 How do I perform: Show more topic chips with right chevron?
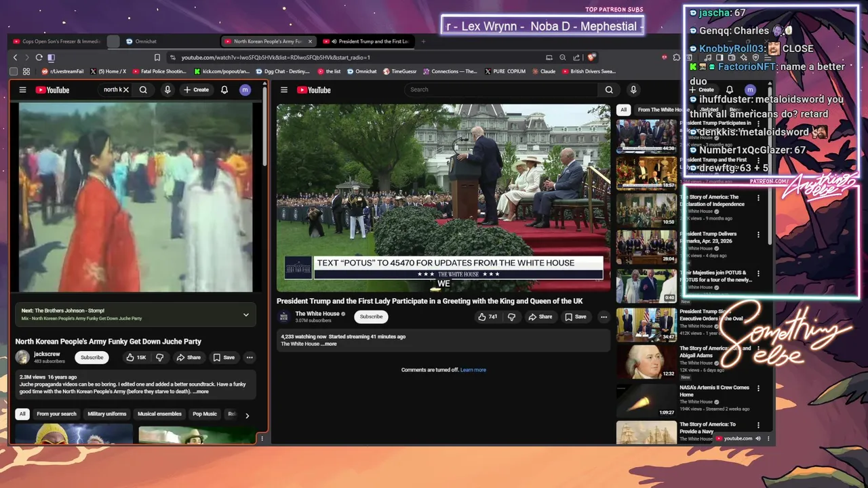click(247, 415)
